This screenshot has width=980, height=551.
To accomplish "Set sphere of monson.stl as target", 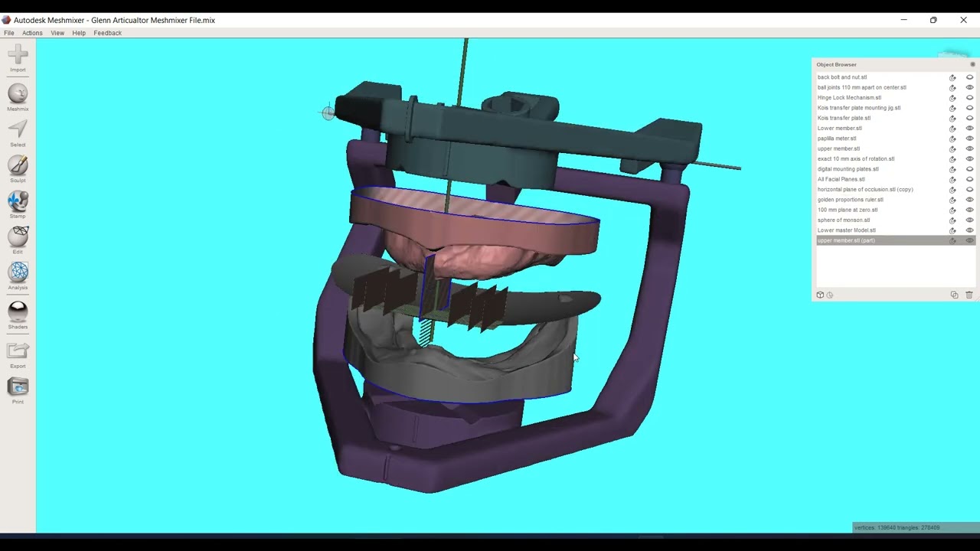I will click(x=952, y=220).
